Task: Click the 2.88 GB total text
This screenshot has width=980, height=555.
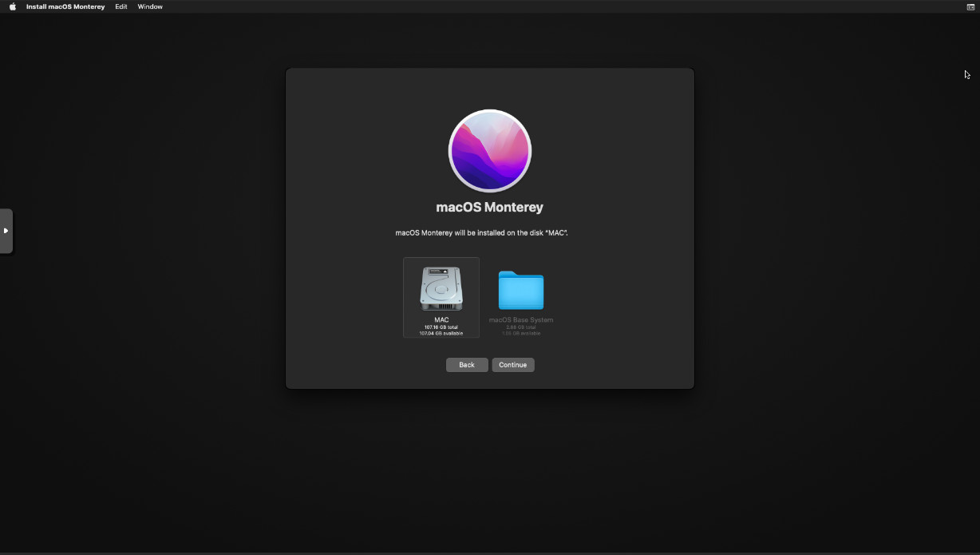Action: pyautogui.click(x=520, y=327)
